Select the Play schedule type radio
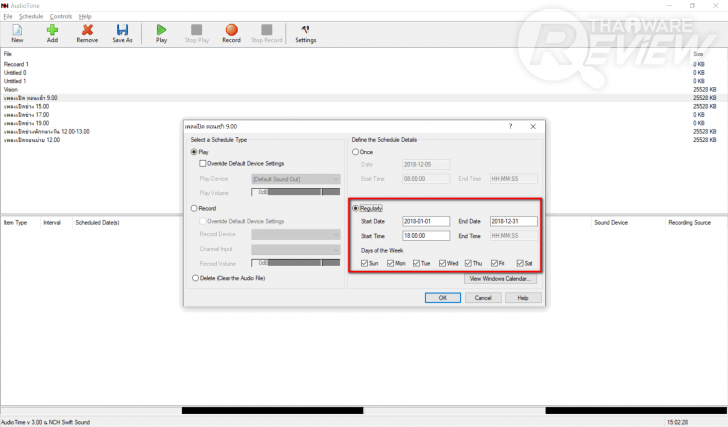728x427 pixels. coord(194,152)
